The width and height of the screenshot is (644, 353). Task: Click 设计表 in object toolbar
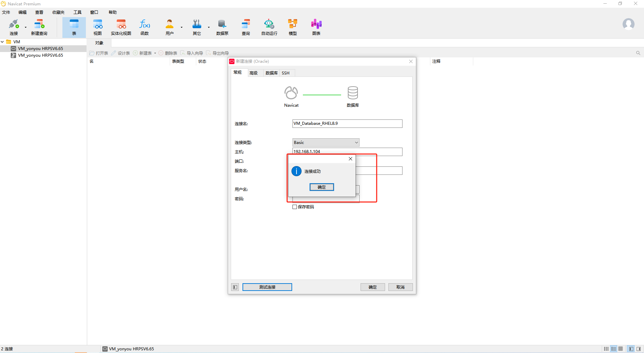tap(121, 53)
